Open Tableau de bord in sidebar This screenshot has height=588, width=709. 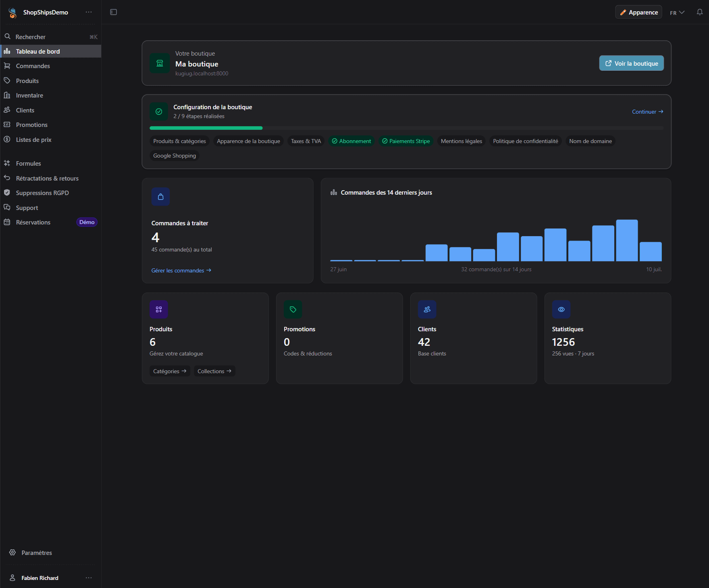coord(51,51)
